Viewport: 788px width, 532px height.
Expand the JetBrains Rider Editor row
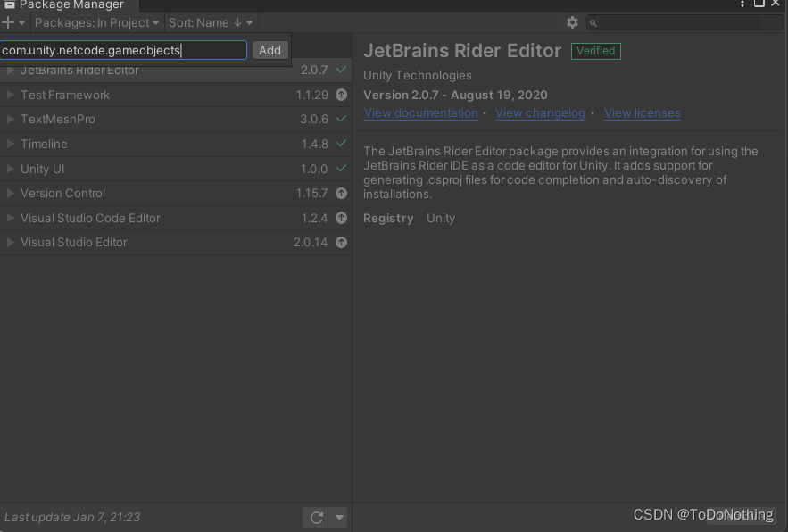coord(10,70)
